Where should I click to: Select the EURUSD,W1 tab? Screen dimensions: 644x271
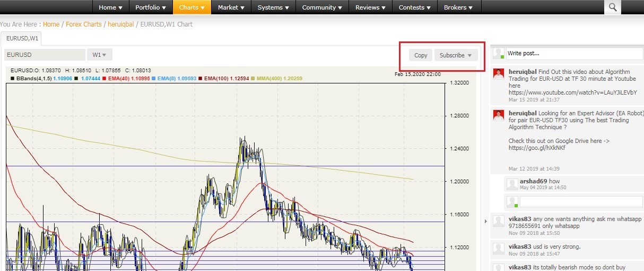point(22,38)
